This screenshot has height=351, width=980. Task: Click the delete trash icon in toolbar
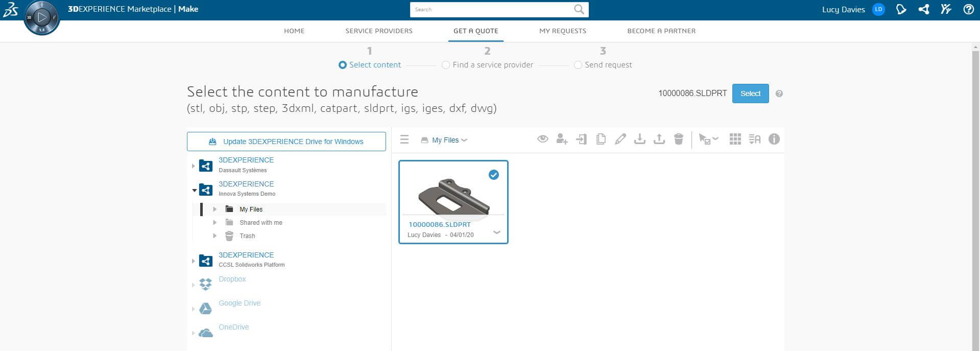[x=678, y=139]
